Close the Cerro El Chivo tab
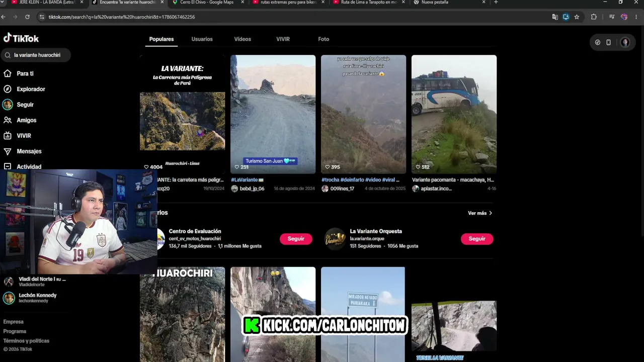The image size is (644, 362). (243, 3)
